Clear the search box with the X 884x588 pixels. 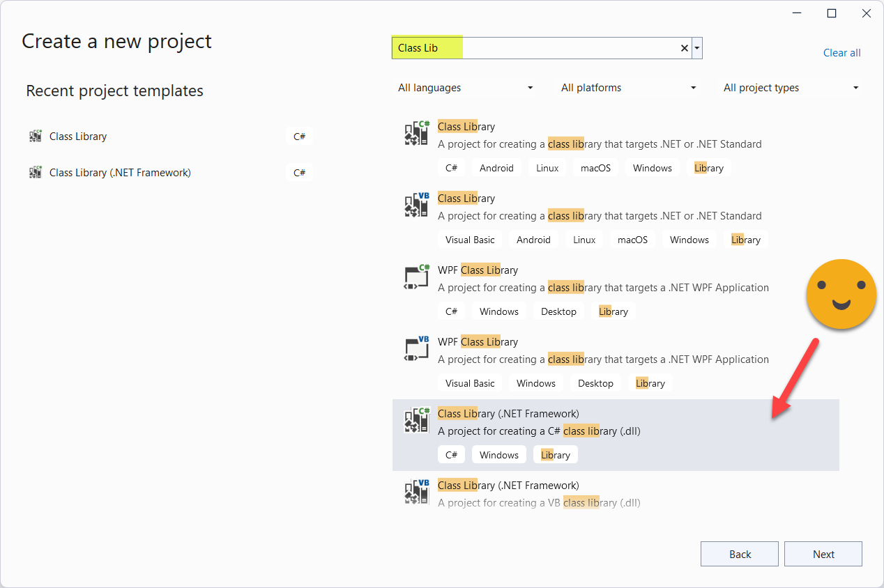(x=685, y=48)
